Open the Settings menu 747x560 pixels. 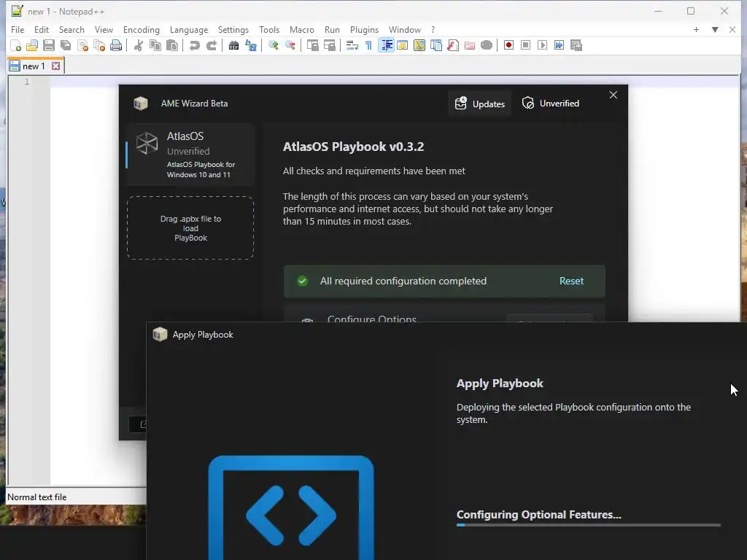pyautogui.click(x=233, y=29)
